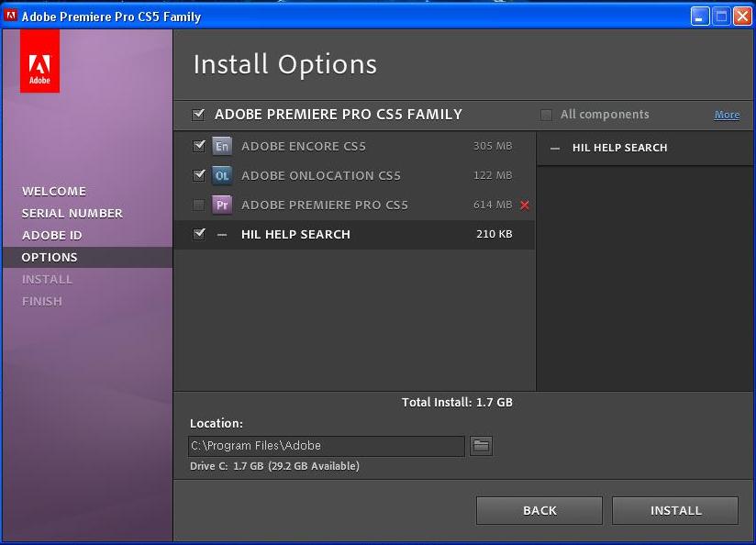Click the red X error icon beside Premiere Pro
The height and width of the screenshot is (545, 756).
[x=525, y=206]
